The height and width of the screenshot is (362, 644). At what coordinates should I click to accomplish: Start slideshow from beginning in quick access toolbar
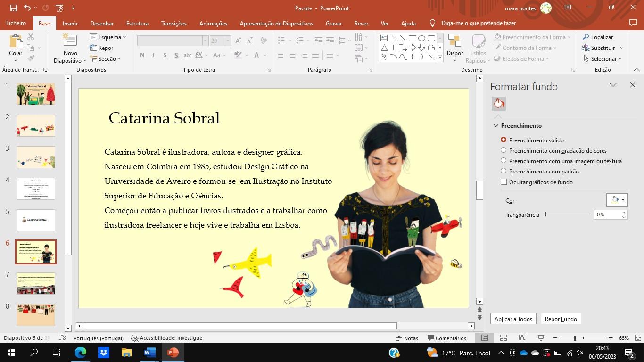pyautogui.click(x=59, y=8)
